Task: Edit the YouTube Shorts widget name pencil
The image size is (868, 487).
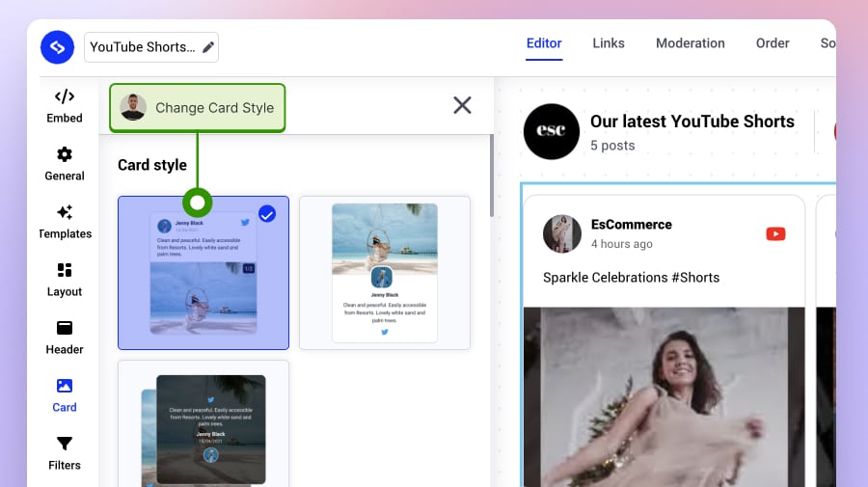Action: click(x=208, y=47)
